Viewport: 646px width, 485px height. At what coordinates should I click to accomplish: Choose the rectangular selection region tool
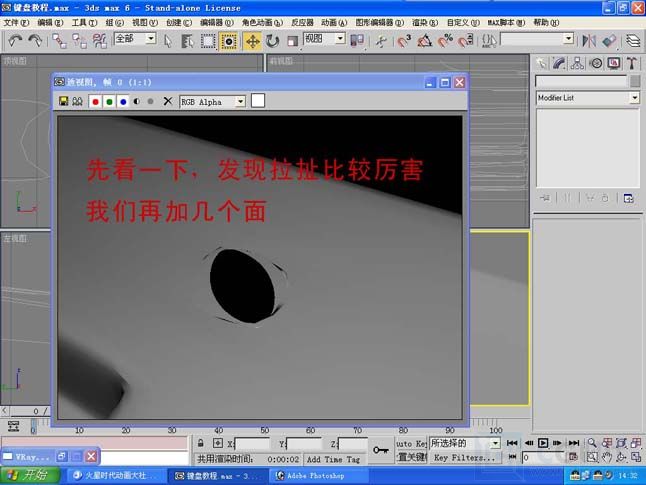[x=208, y=41]
